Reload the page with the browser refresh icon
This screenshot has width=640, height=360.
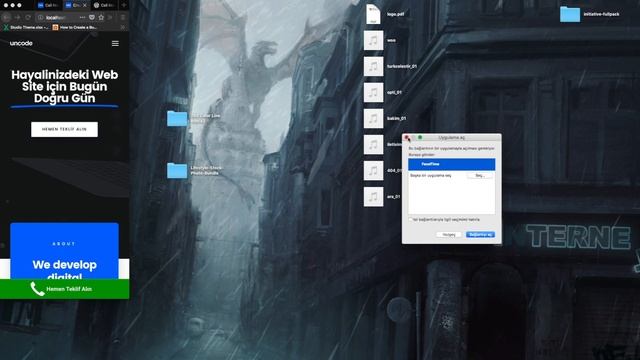point(28,18)
